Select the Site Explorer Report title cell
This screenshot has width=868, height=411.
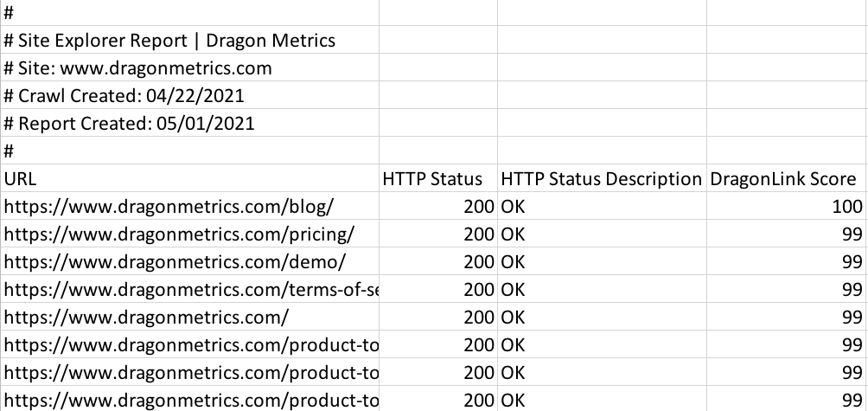click(170, 41)
